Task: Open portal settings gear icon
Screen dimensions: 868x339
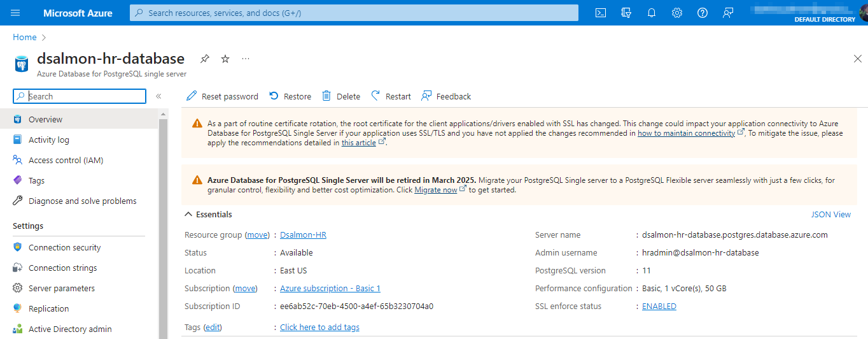Action: click(x=677, y=13)
